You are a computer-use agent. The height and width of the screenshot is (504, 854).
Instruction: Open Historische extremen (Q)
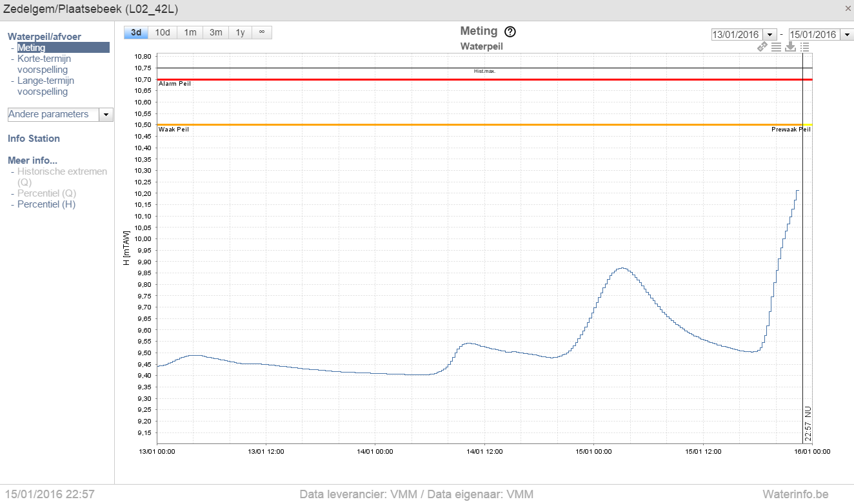pyautogui.click(x=62, y=177)
